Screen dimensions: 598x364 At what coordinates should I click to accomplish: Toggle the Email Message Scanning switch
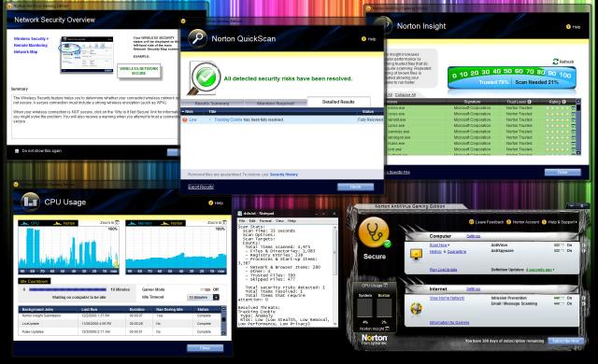(559, 304)
